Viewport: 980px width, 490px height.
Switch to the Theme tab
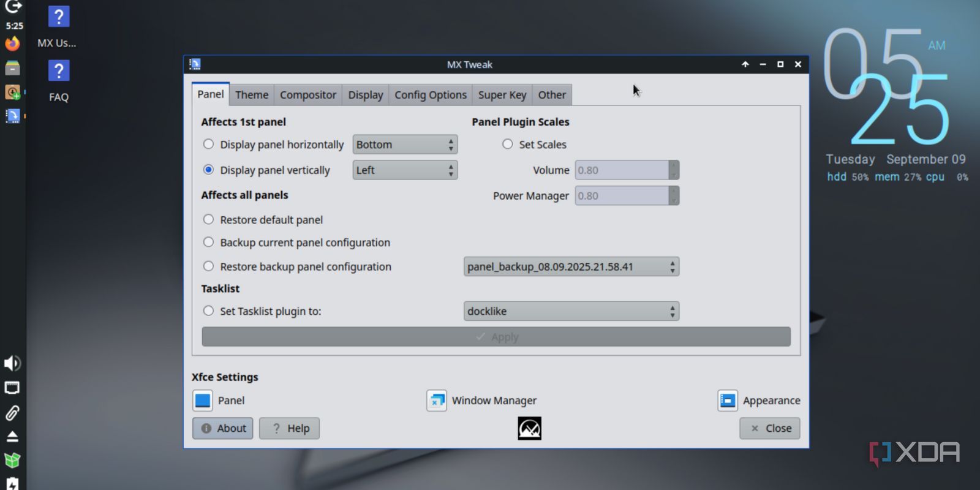[252, 95]
